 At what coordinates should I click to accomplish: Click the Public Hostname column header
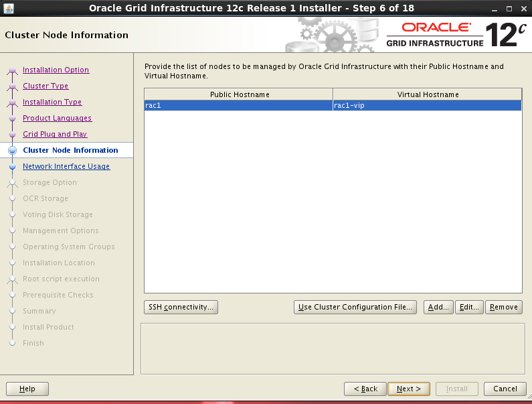pos(239,94)
